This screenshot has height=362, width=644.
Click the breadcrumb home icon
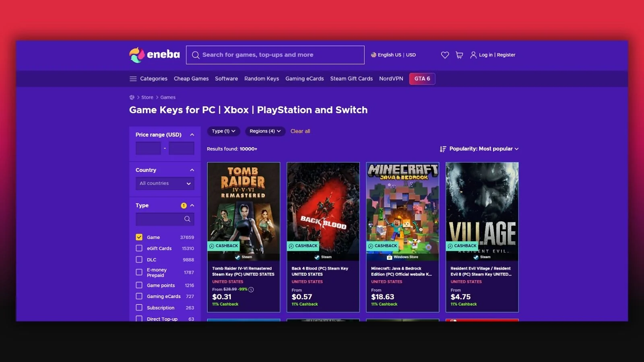132,97
